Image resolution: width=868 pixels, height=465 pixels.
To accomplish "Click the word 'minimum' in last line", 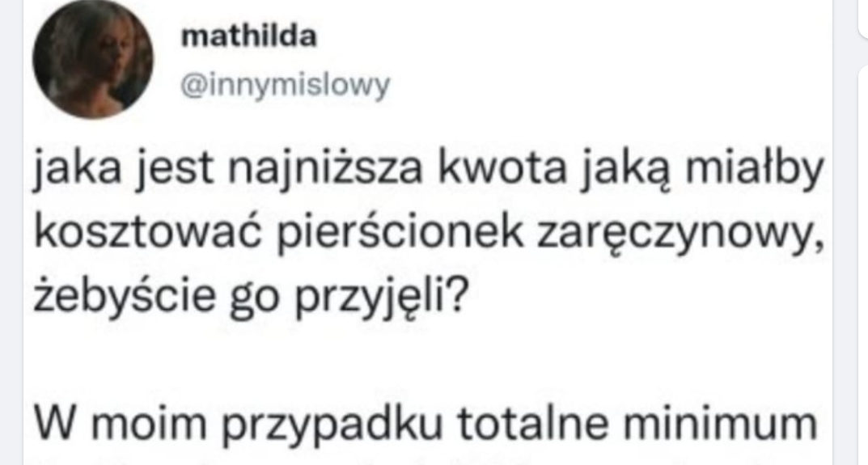I will (720, 423).
